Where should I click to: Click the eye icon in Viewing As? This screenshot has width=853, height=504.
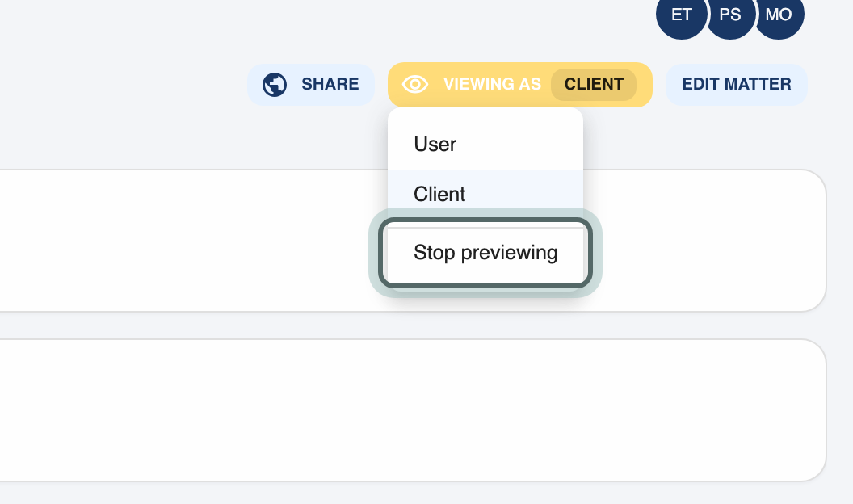[x=415, y=84]
